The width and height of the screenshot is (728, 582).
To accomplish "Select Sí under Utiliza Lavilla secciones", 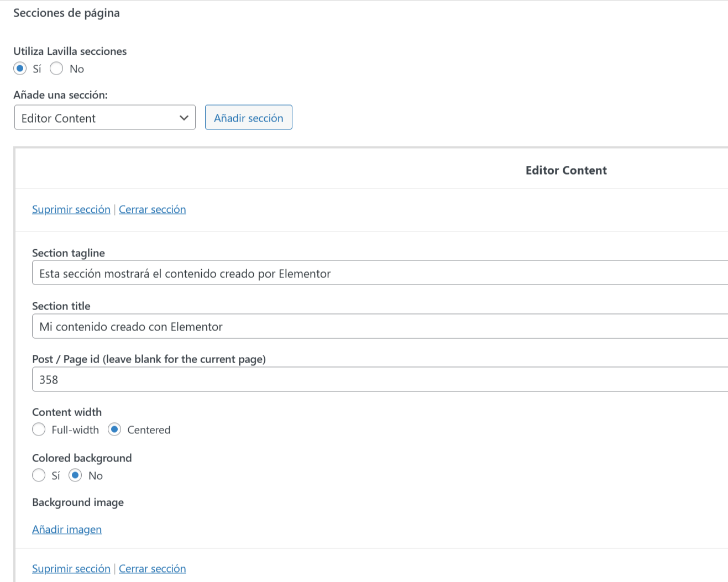I will [x=20, y=69].
